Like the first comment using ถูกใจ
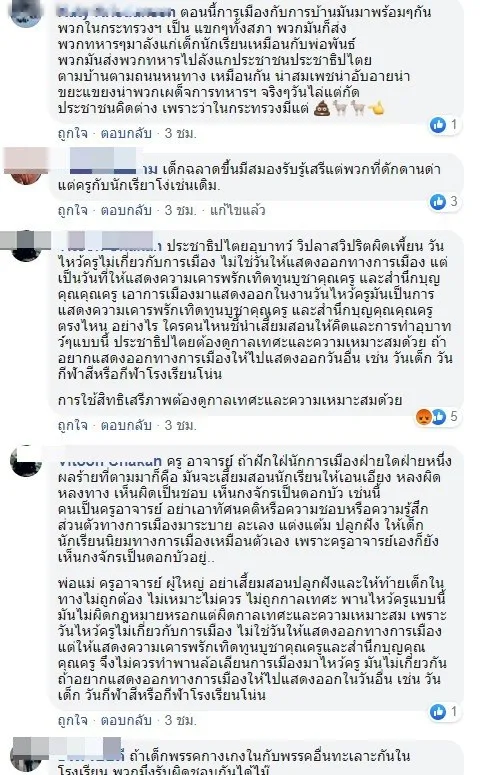The width and height of the screenshot is (483, 775). 72,133
